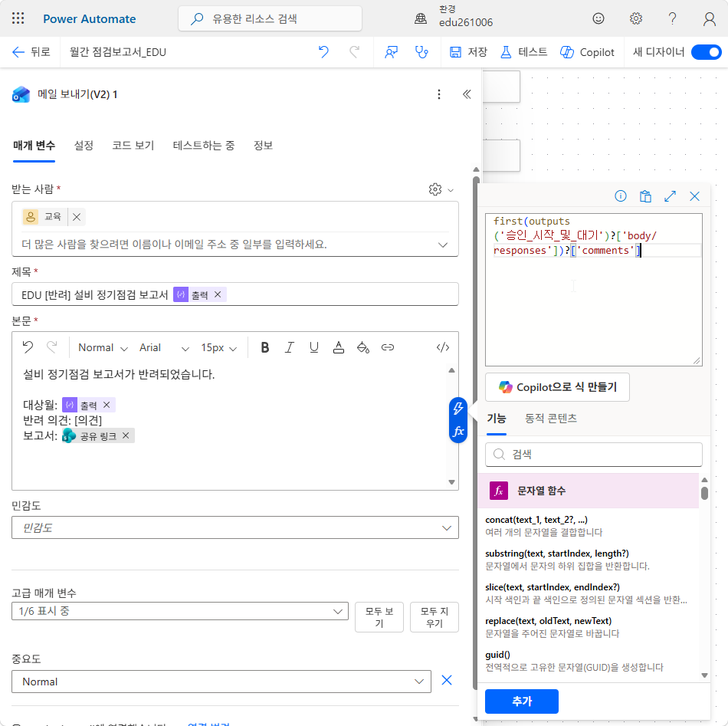Collapse the 문자열 함수 category
This screenshot has height=726, width=728.
tap(589, 491)
